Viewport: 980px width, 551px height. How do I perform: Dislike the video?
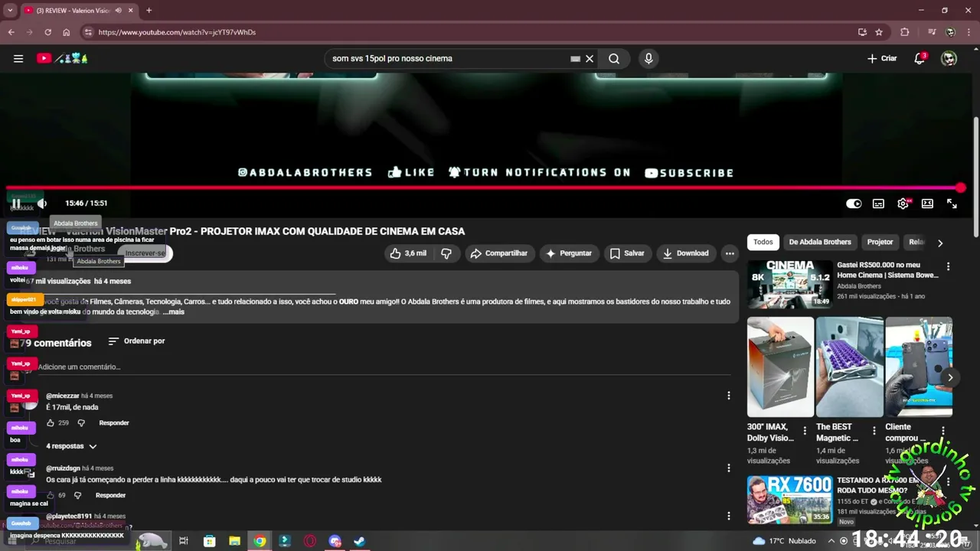tap(446, 253)
